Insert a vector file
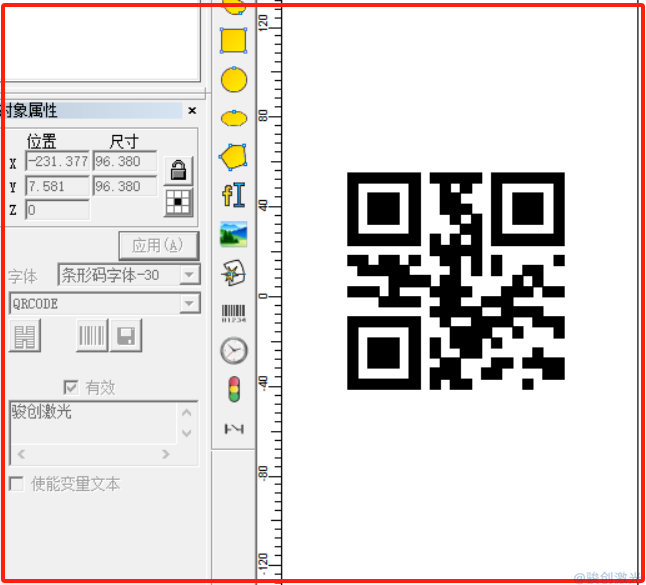The width and height of the screenshot is (646, 585). point(234,273)
